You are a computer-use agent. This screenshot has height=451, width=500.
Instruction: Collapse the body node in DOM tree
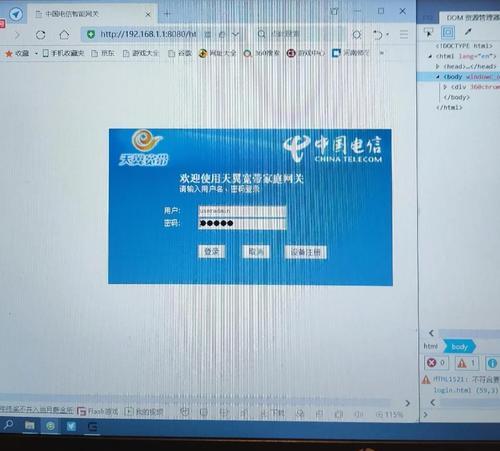click(x=438, y=77)
